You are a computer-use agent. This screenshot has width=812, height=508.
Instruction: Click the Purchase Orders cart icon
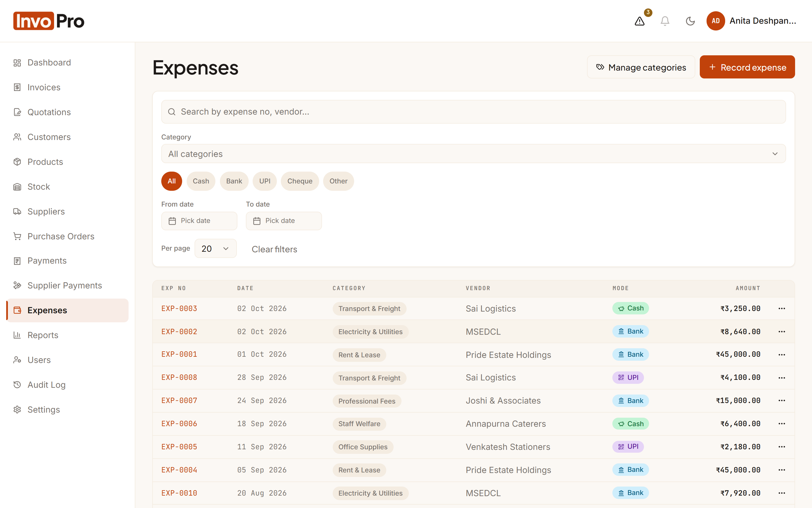coord(17,236)
